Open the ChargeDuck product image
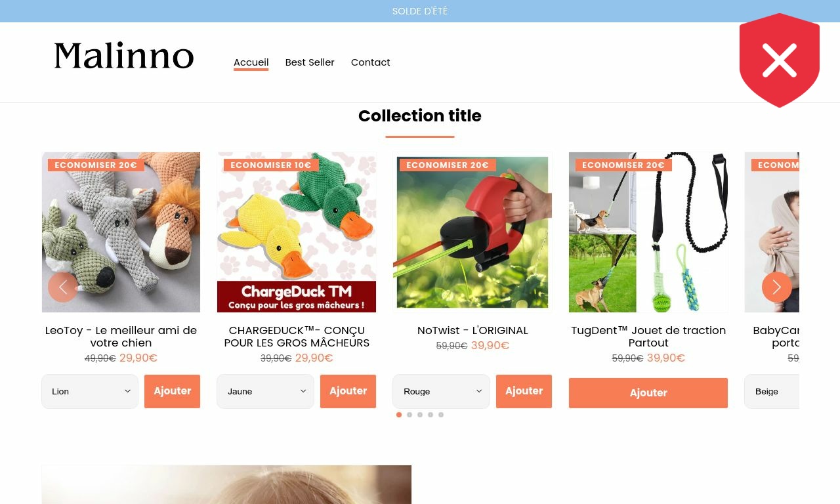The image size is (840, 504). click(x=297, y=232)
